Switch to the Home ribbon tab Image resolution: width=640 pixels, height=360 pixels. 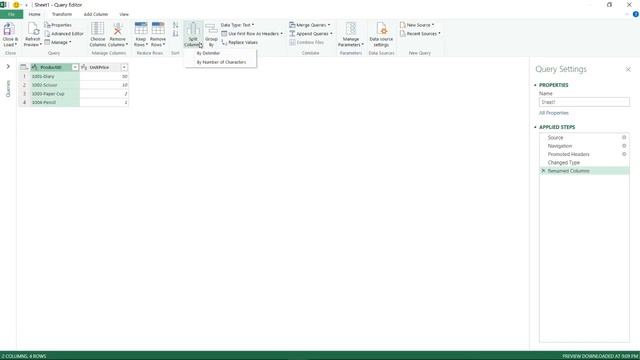tap(34, 14)
